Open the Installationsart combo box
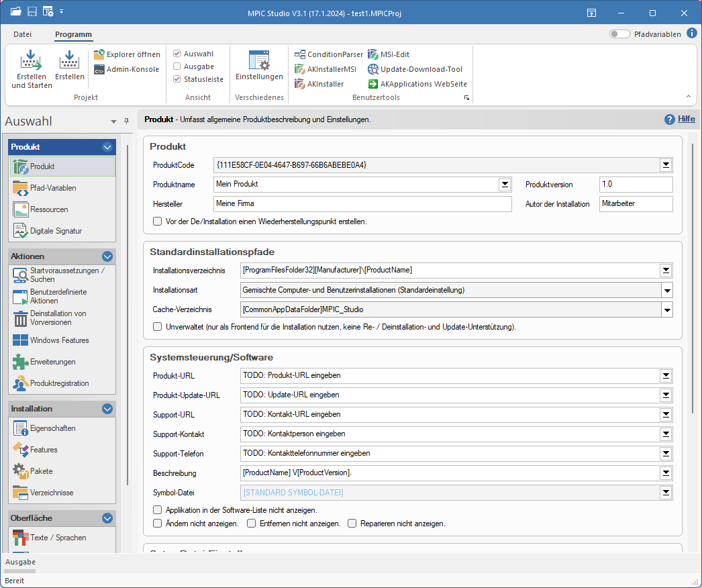The width and height of the screenshot is (702, 588). 456,290
